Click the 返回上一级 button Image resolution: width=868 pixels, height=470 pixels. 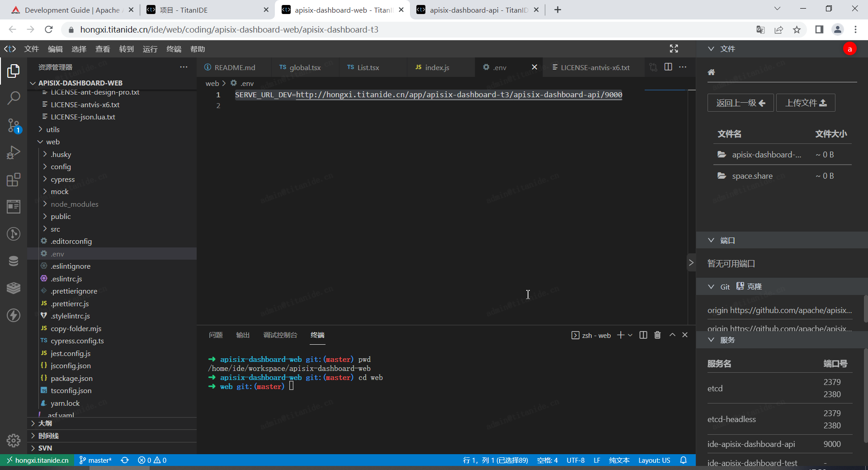pos(740,103)
